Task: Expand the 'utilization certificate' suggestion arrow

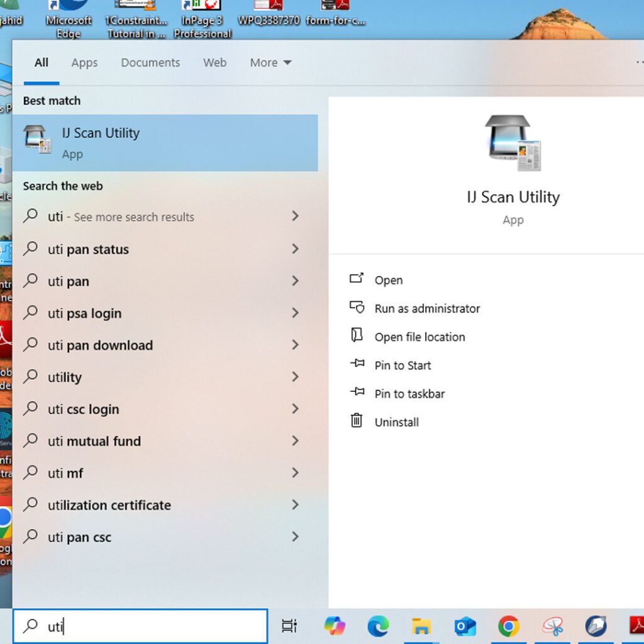Action: [x=295, y=505]
